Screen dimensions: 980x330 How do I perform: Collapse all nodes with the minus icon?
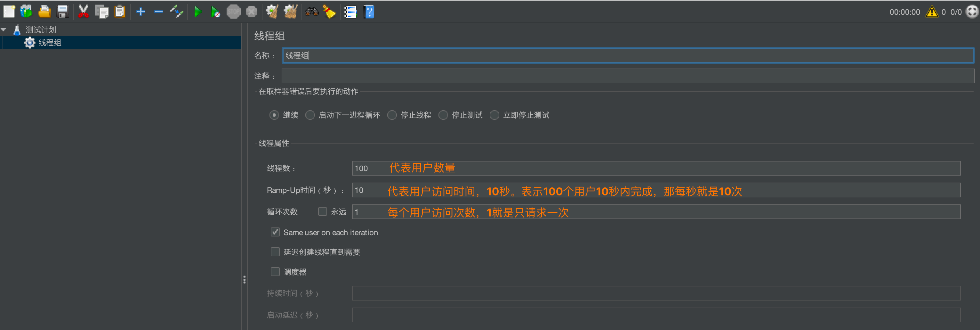(159, 12)
